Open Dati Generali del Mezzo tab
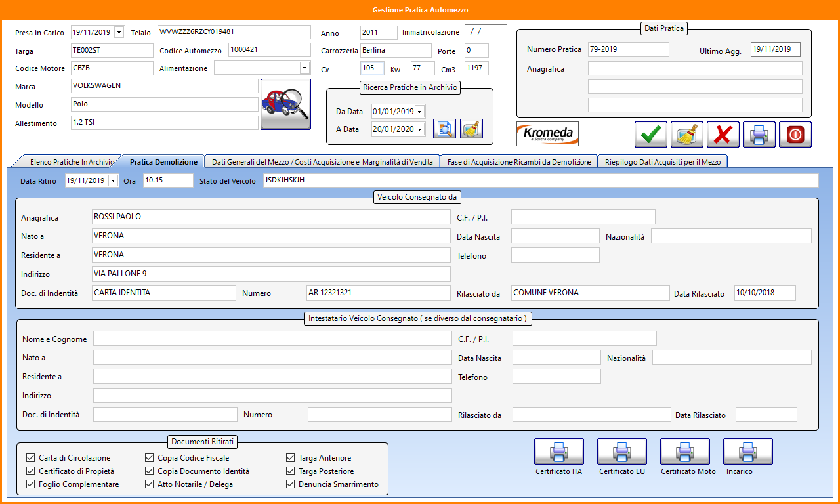Image resolution: width=840 pixels, height=504 pixels. [322, 162]
